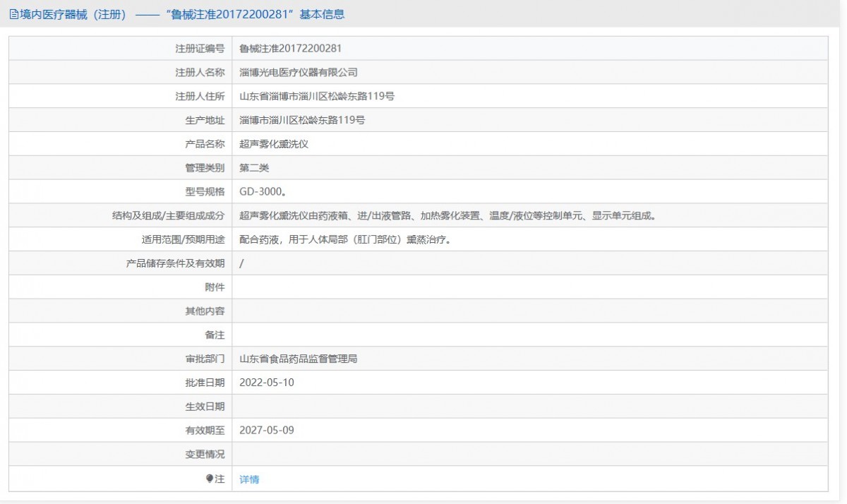Select model specification GD-3000
This screenshot has height=504, width=847.
click(x=263, y=192)
